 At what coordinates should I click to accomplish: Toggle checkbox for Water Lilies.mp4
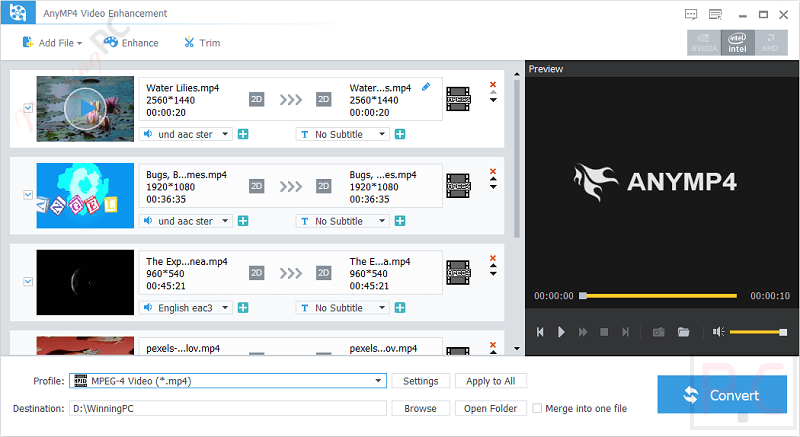28,108
